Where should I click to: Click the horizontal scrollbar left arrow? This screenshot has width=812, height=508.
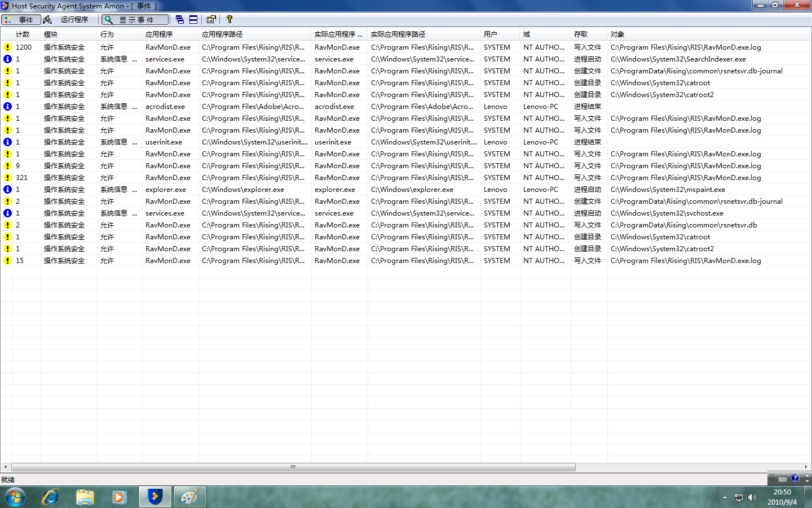(x=6, y=467)
